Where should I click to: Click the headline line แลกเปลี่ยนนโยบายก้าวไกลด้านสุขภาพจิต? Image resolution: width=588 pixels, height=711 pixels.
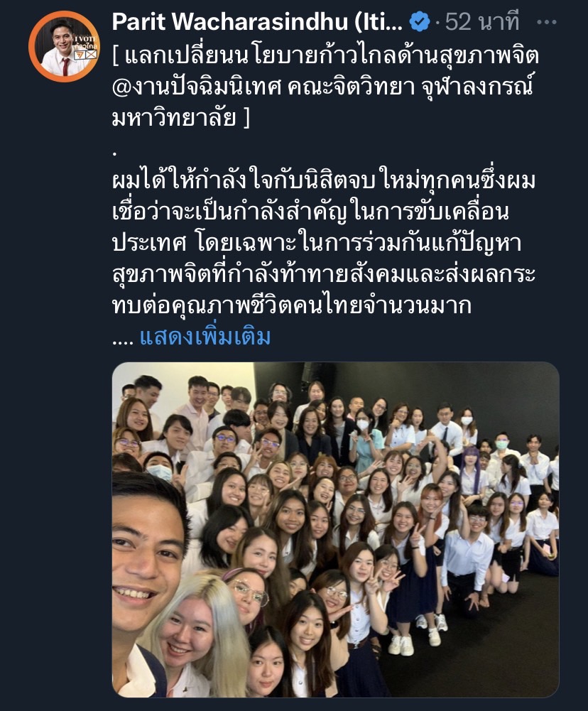click(325, 56)
